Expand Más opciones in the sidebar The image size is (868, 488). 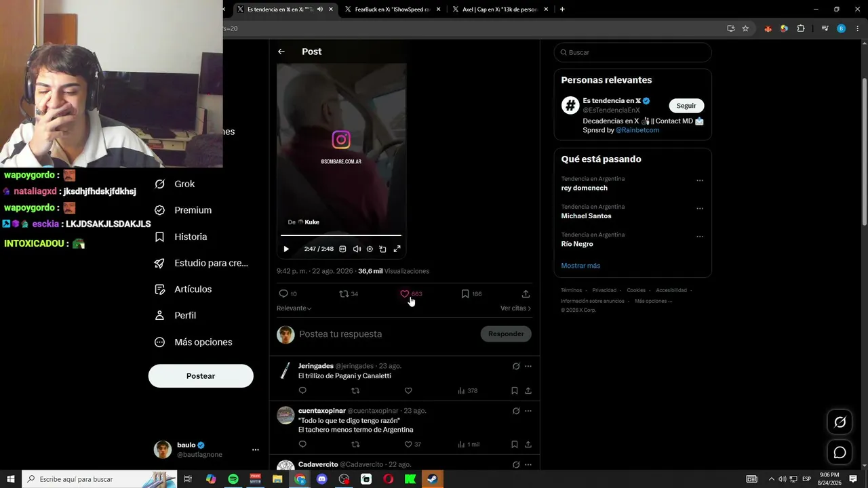point(193,342)
